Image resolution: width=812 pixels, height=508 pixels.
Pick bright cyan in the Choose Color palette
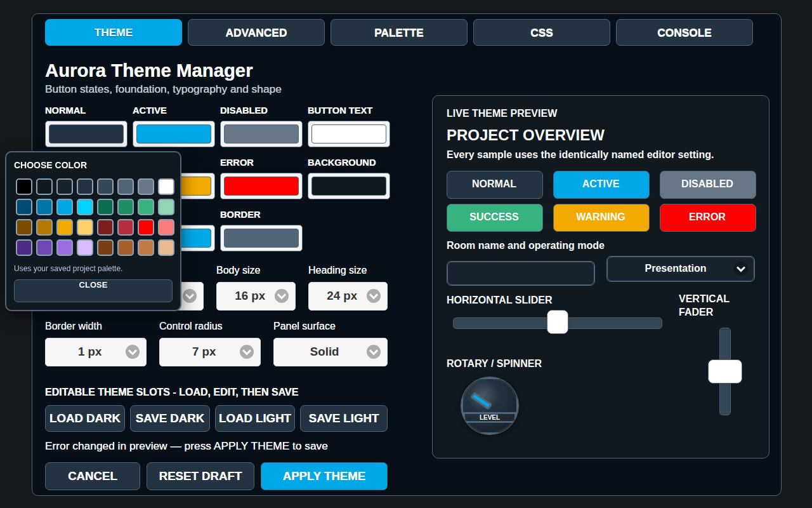click(x=85, y=207)
